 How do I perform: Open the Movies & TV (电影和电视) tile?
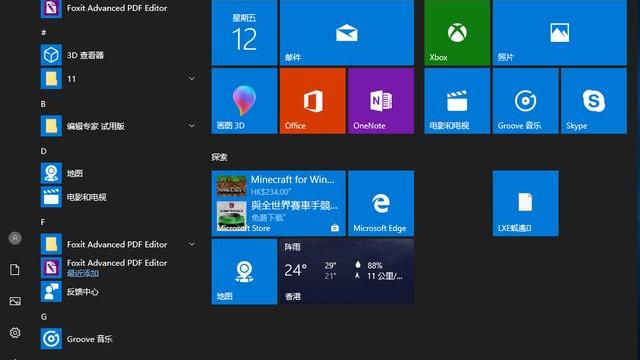[457, 101]
